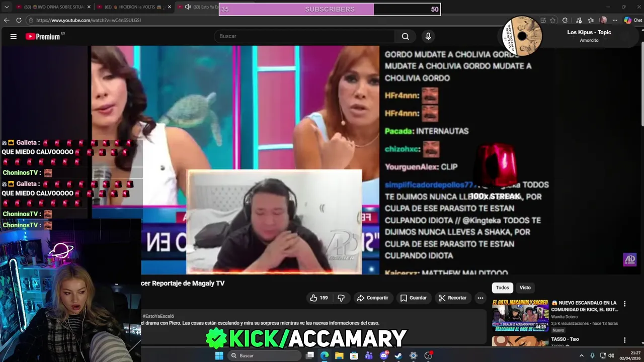Open Task View on the taskbar
Image resolution: width=644 pixels, height=362 pixels.
[x=310, y=355]
